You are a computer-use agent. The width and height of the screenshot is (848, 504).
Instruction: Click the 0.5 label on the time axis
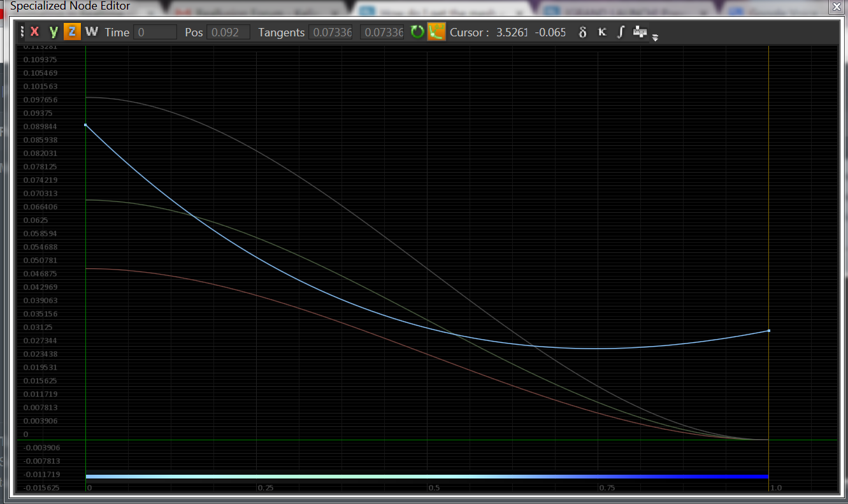tap(434, 487)
